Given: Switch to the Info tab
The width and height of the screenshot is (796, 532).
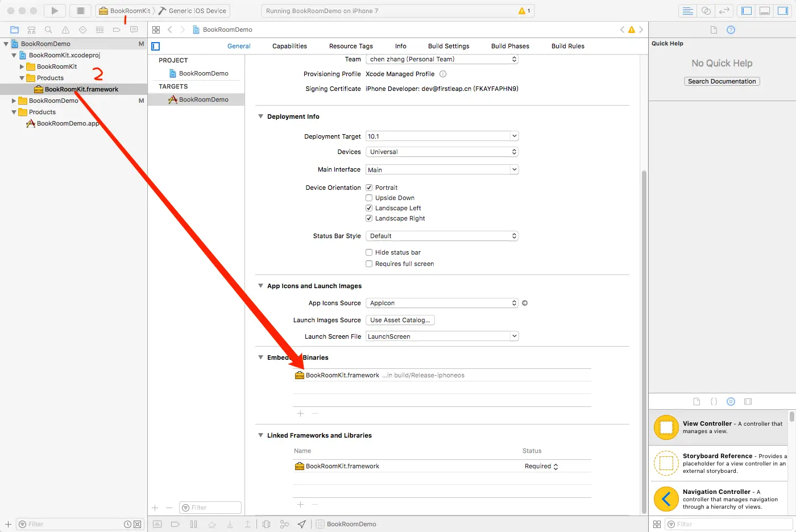Looking at the screenshot, I should (x=401, y=46).
